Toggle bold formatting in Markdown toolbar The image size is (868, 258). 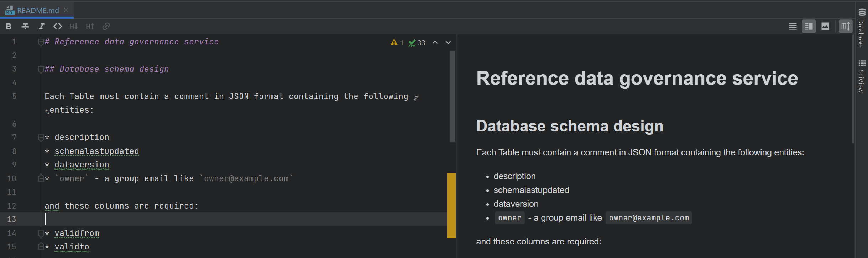click(x=9, y=26)
